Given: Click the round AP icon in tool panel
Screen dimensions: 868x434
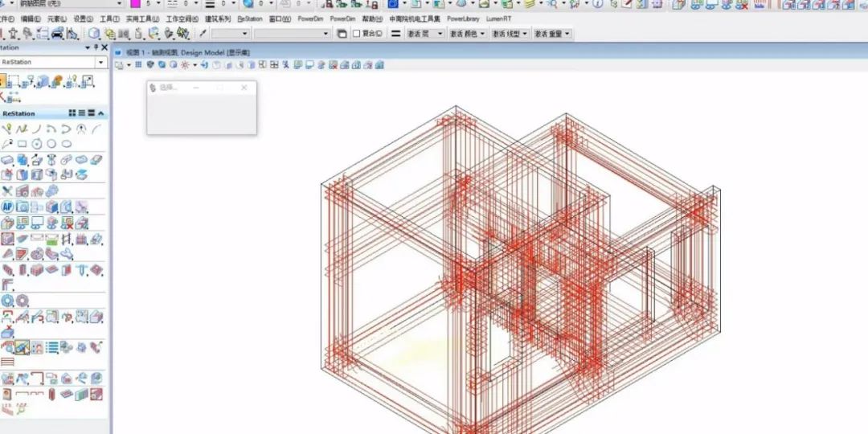Looking at the screenshot, I should pos(7,207).
